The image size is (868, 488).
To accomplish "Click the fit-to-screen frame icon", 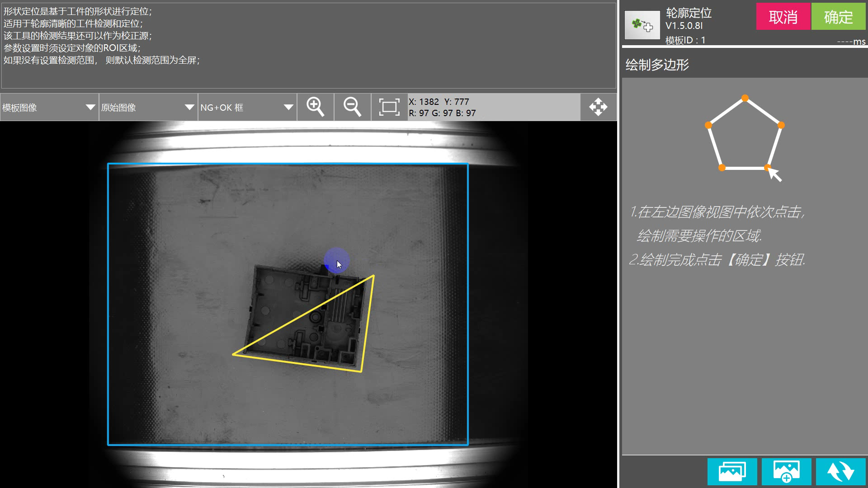I will pos(389,107).
